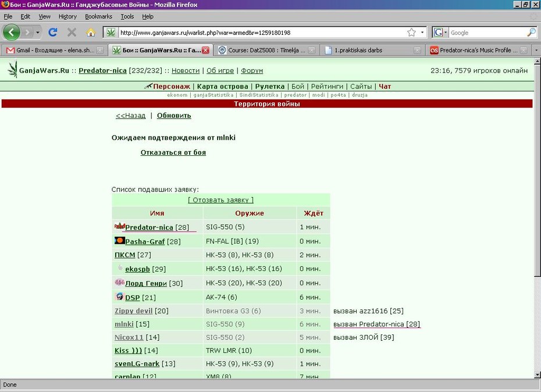Screen dimensions: 541x392
Task: Close the Gmail tab
Action: pos(99,50)
